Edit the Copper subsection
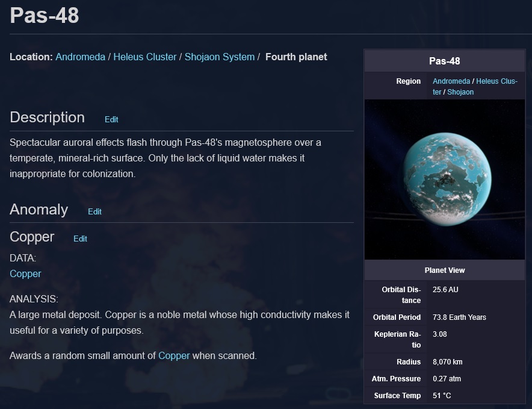 (81, 239)
